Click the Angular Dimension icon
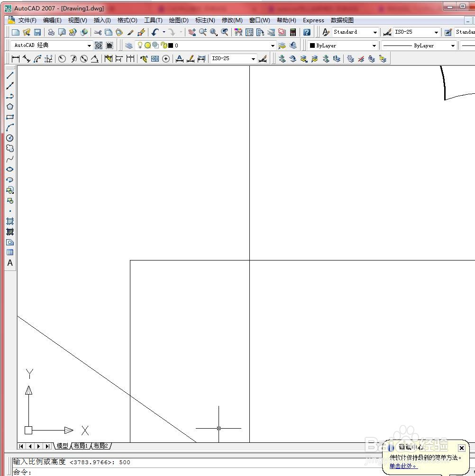This screenshot has height=476, width=475. [x=95, y=59]
